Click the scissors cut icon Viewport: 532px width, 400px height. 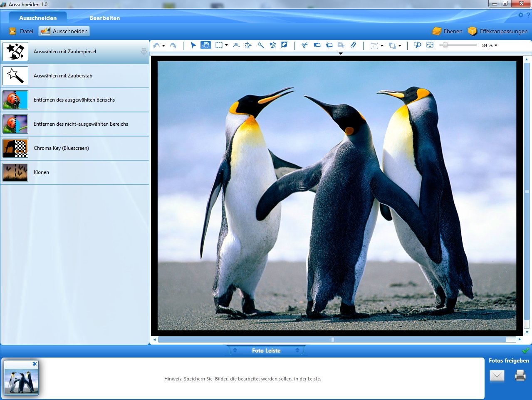[x=304, y=45]
